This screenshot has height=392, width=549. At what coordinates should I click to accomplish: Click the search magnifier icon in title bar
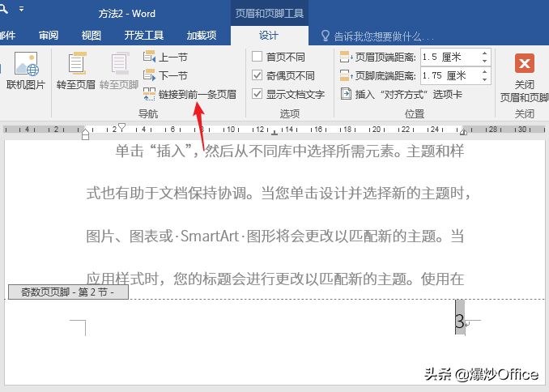pyautogui.click(x=3, y=9)
